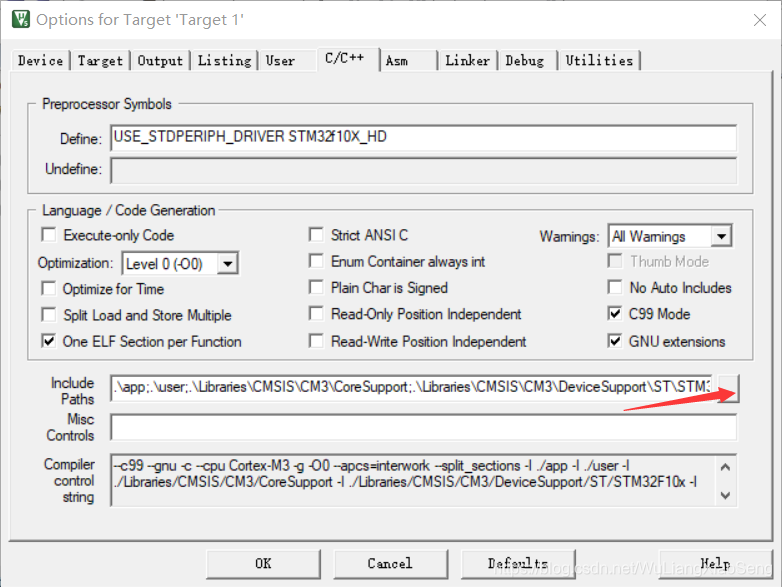This screenshot has width=782, height=587.
Task: Click the Undefine input field
Action: [x=423, y=171]
